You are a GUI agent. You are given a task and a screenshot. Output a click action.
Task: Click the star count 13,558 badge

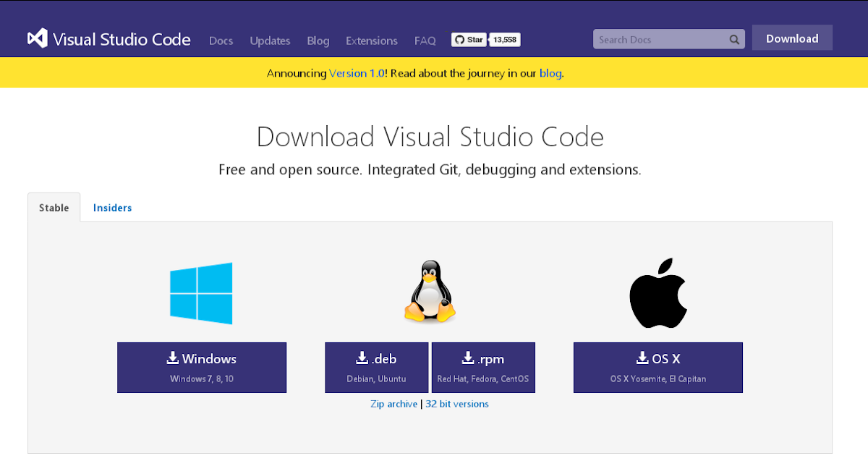[x=505, y=40]
